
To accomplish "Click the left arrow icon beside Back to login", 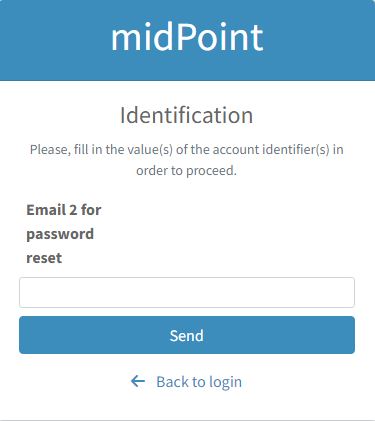I will point(138,381).
